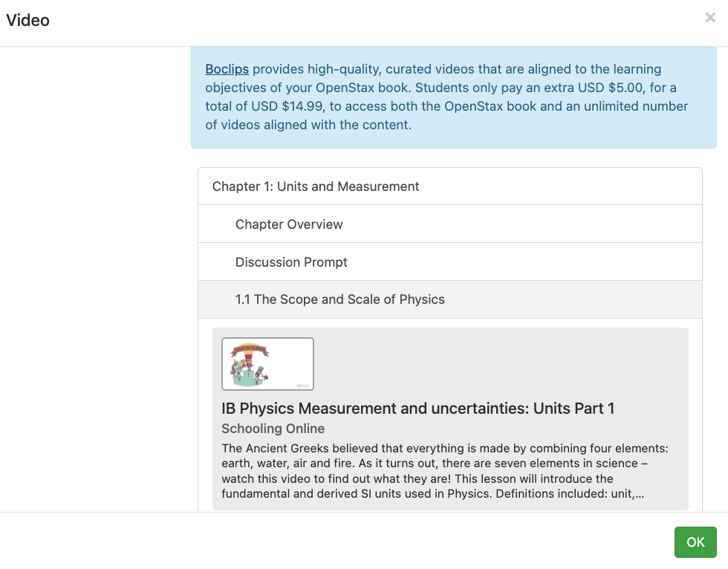Image resolution: width=728 pixels, height=569 pixels.
Task: Click the Schooling Online channel name
Action: pos(273,429)
